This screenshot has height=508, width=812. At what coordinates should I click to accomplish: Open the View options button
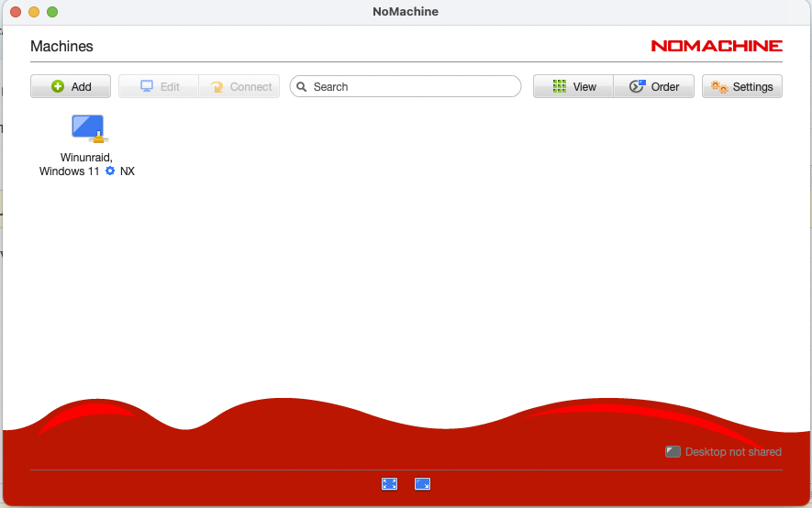(573, 86)
